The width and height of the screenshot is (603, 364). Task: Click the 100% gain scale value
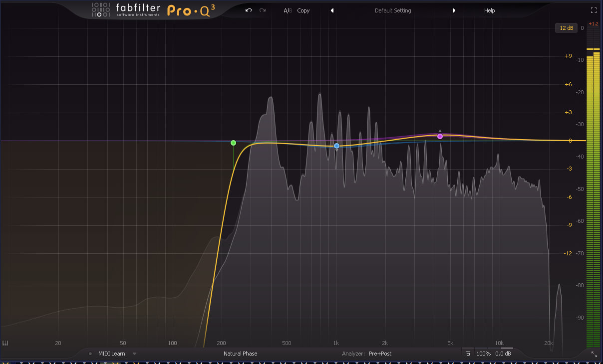(483, 354)
